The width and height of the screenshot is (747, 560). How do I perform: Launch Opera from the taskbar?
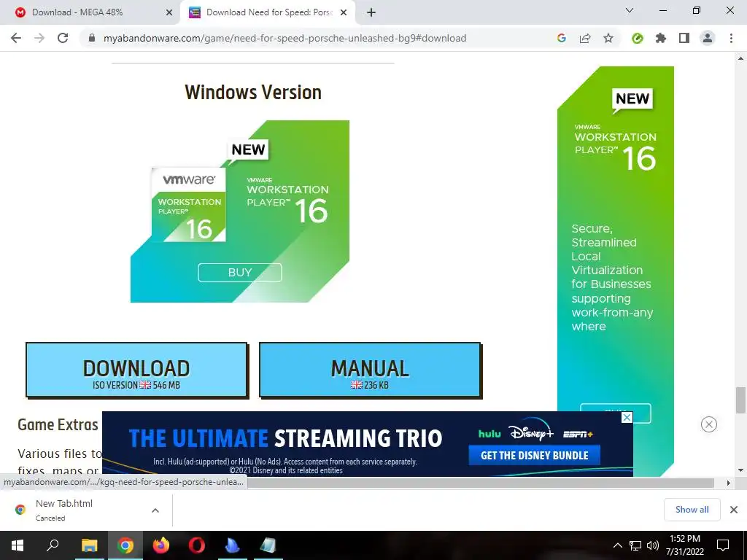pos(197,545)
